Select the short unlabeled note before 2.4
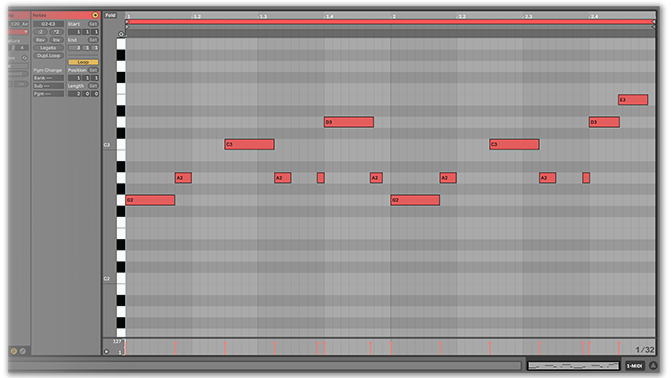The width and height of the screenshot is (672, 378). point(586,178)
